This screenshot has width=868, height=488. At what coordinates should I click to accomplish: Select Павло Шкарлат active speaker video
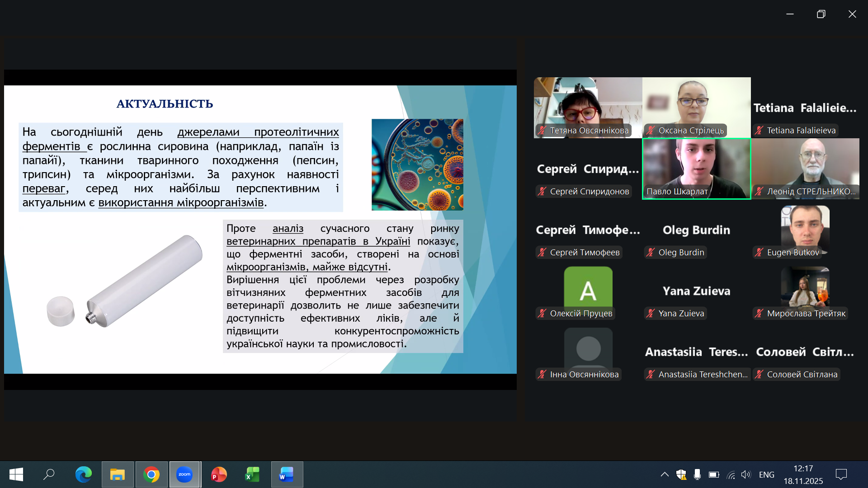click(696, 168)
